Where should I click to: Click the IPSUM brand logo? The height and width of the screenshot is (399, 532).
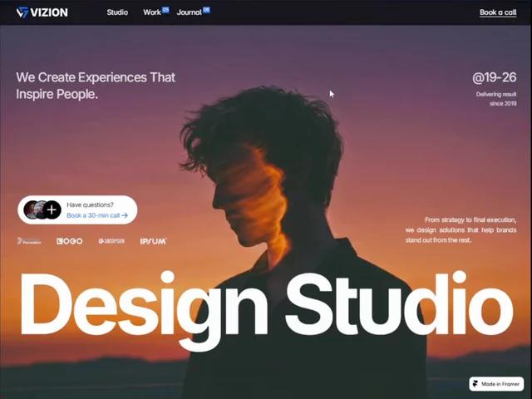153,241
